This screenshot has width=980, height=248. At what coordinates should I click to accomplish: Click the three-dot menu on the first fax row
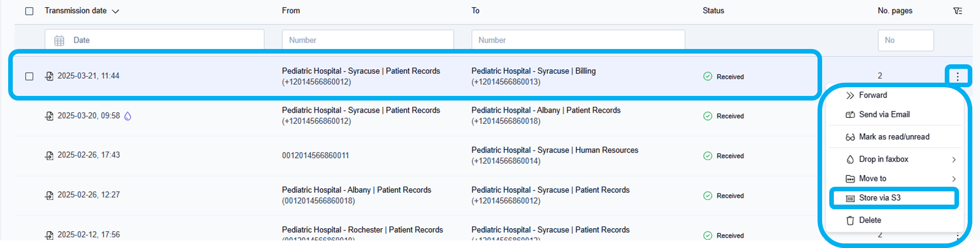point(958,77)
